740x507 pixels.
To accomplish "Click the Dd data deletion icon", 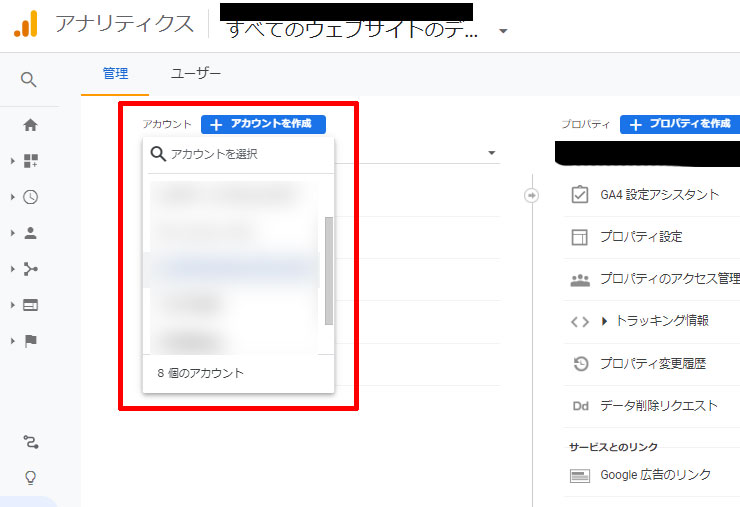I will pos(580,406).
